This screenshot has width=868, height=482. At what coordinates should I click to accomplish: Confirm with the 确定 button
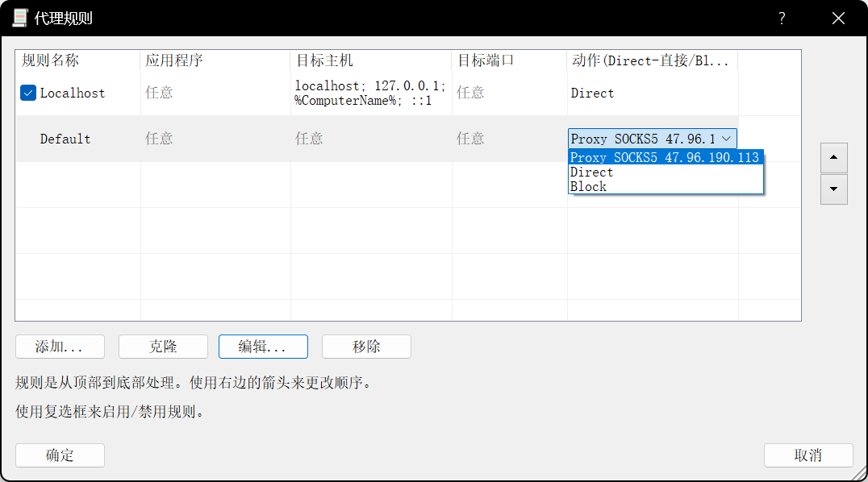(x=60, y=455)
